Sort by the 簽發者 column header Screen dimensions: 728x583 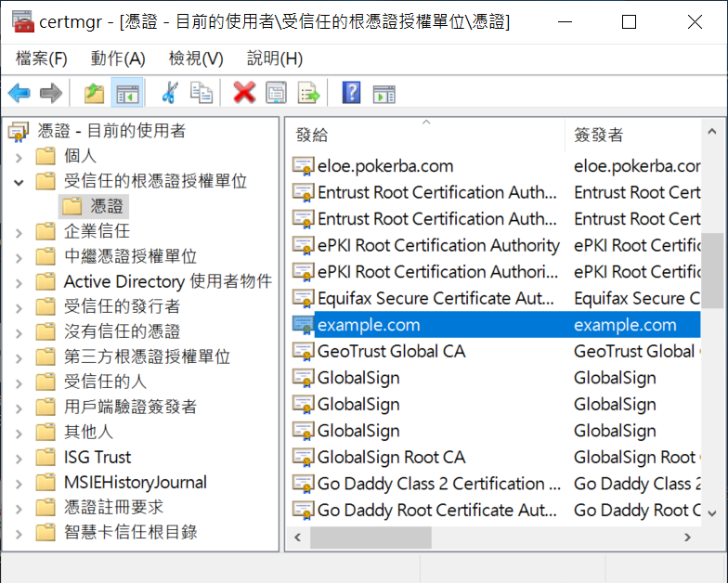[633, 135]
